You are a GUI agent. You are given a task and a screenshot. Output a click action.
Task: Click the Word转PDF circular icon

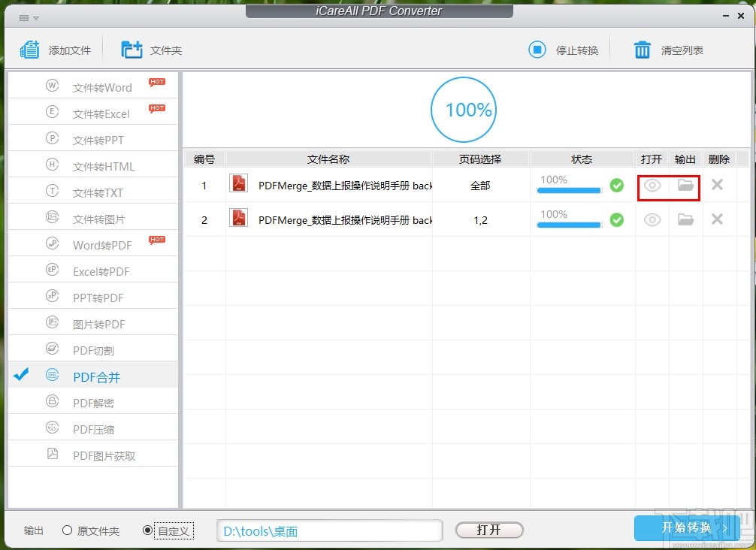pyautogui.click(x=52, y=243)
